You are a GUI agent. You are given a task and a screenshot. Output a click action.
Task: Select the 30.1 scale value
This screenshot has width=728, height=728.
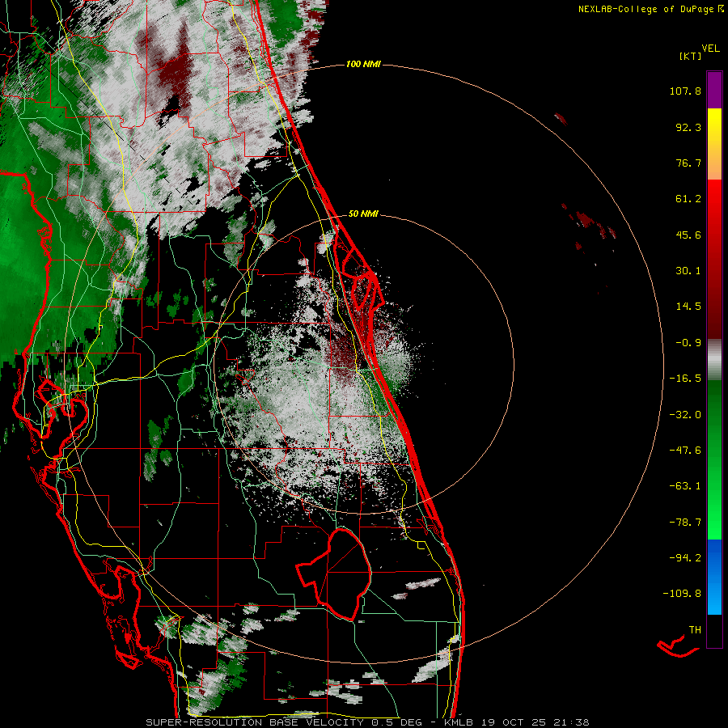(x=688, y=271)
